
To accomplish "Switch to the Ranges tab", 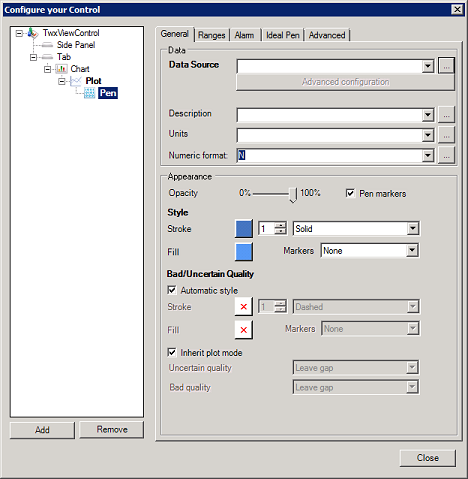I will coord(212,35).
